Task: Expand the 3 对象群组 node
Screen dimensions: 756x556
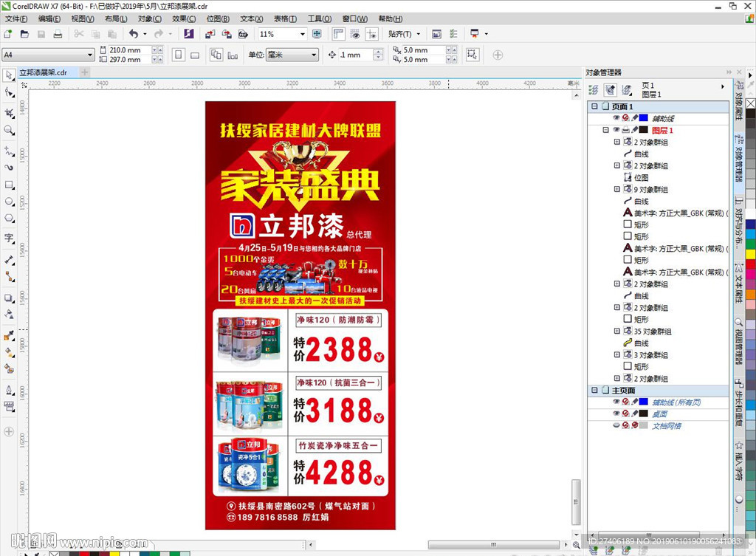Action: click(x=616, y=354)
